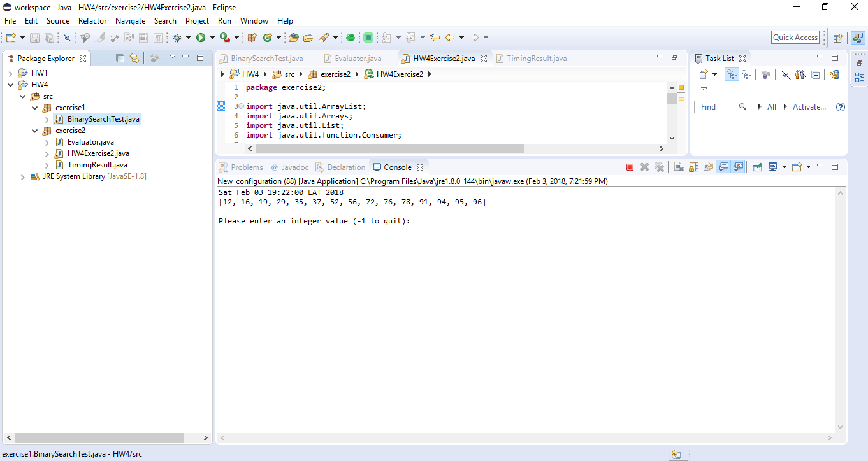Run the current program
Viewport: 868px width, 461px height.
[x=203, y=37]
